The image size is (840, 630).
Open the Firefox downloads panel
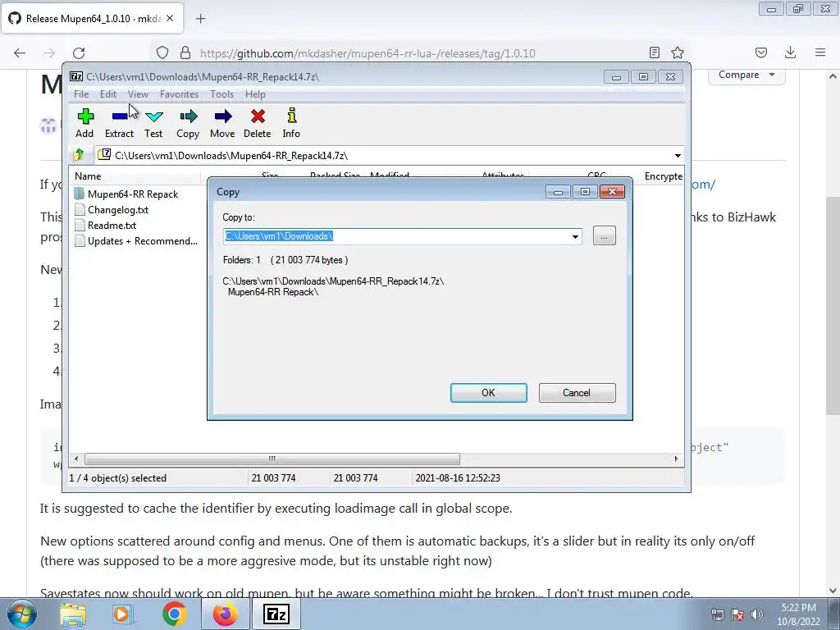point(790,52)
